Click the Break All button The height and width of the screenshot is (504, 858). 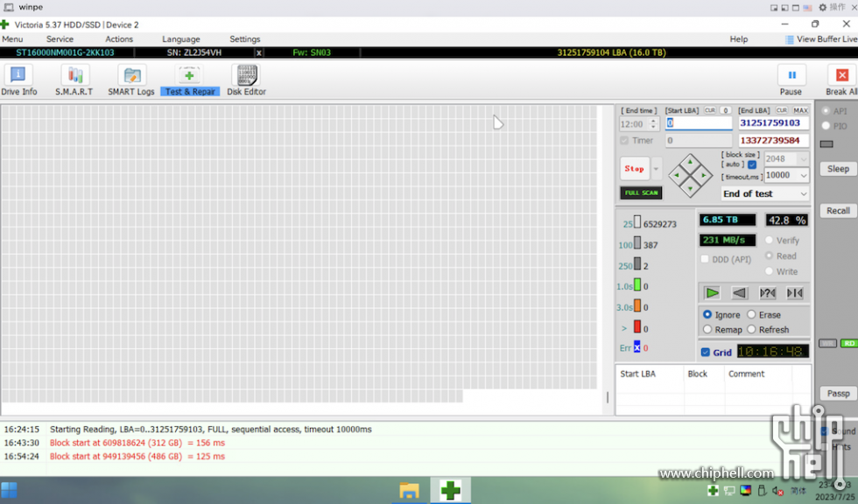click(841, 80)
